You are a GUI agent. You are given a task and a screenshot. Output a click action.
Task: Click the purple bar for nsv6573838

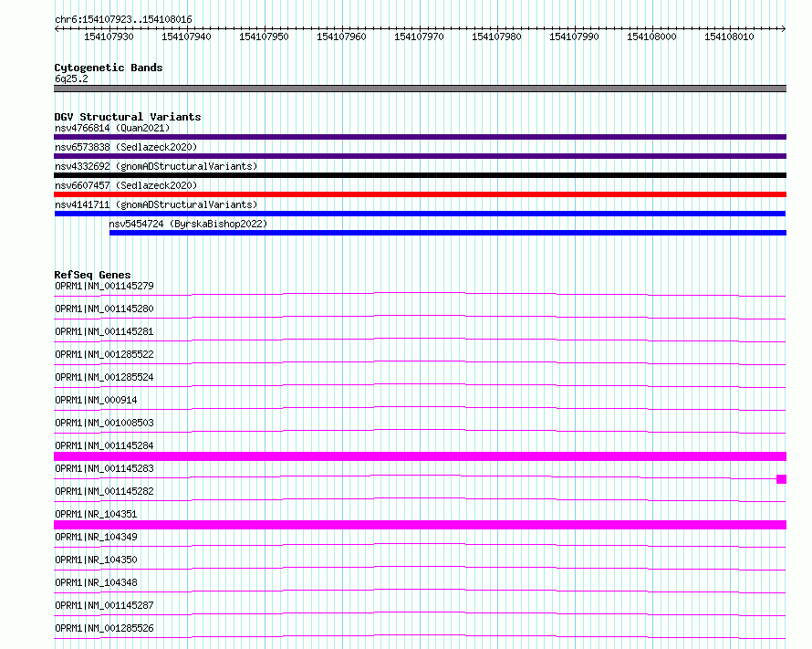point(420,156)
